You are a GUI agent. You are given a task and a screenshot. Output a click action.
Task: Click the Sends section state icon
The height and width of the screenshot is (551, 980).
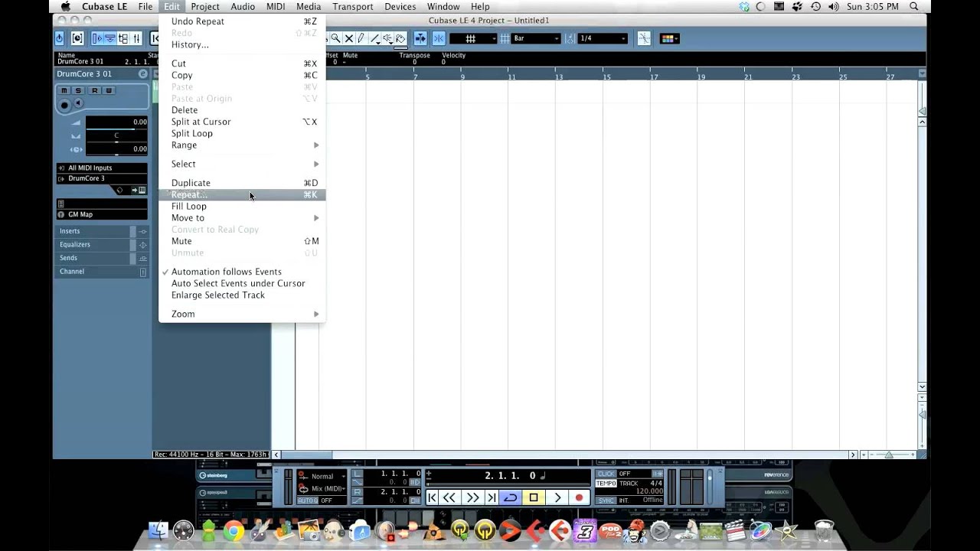tap(142, 258)
